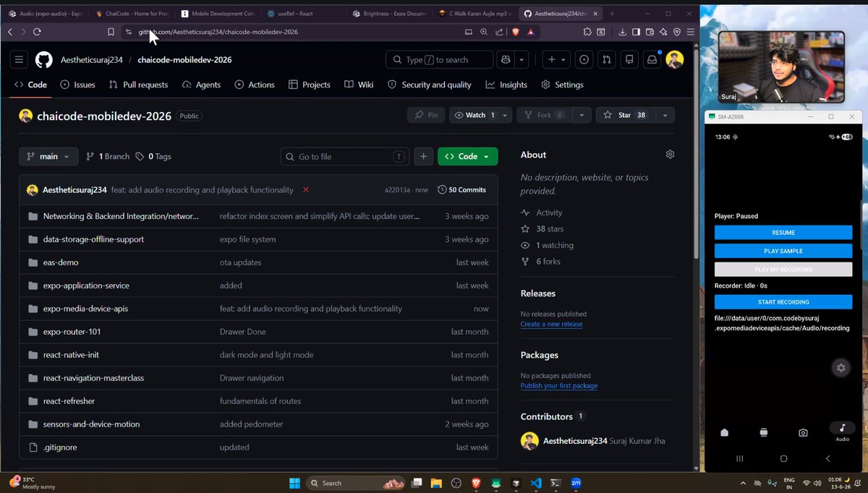Open the .gitignore file
The image size is (868, 493).
[60, 447]
